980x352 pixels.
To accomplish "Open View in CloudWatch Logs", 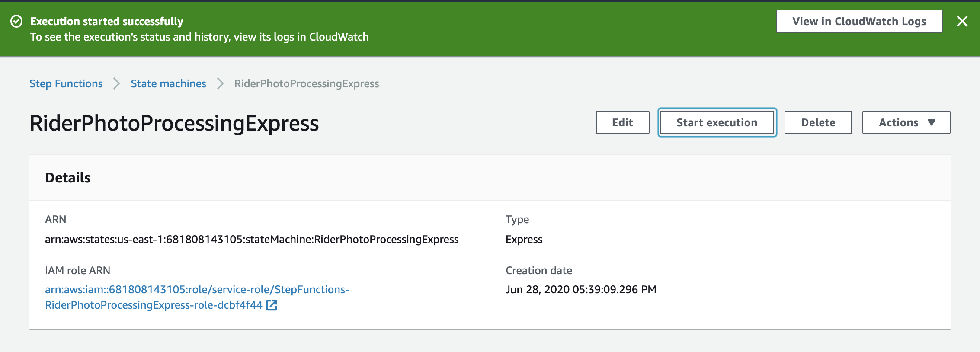I will coord(859,21).
